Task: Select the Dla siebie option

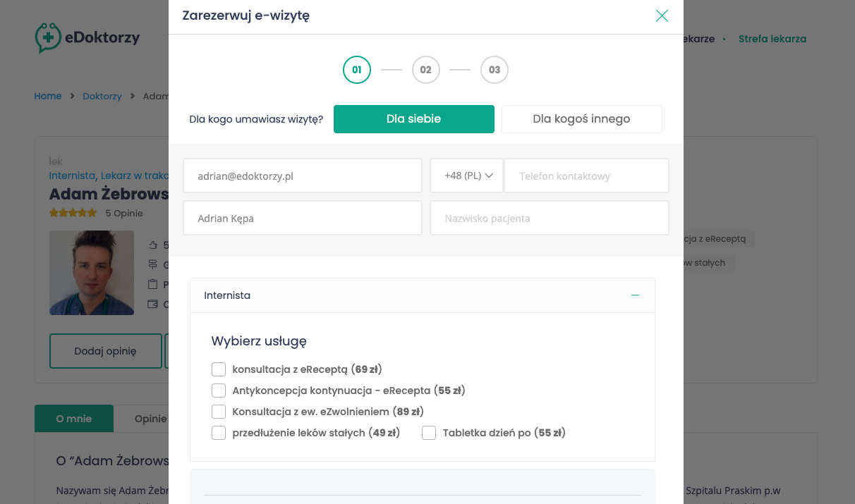Action: 413,119
